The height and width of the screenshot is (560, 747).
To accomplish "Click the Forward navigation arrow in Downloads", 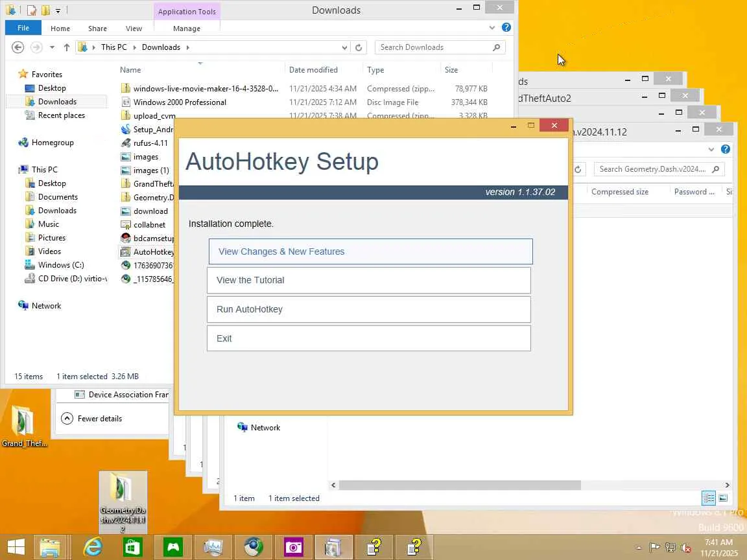I will point(36,47).
